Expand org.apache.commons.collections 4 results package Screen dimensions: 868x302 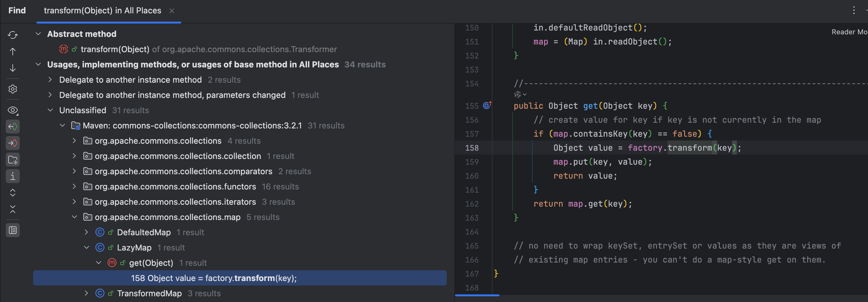[74, 141]
